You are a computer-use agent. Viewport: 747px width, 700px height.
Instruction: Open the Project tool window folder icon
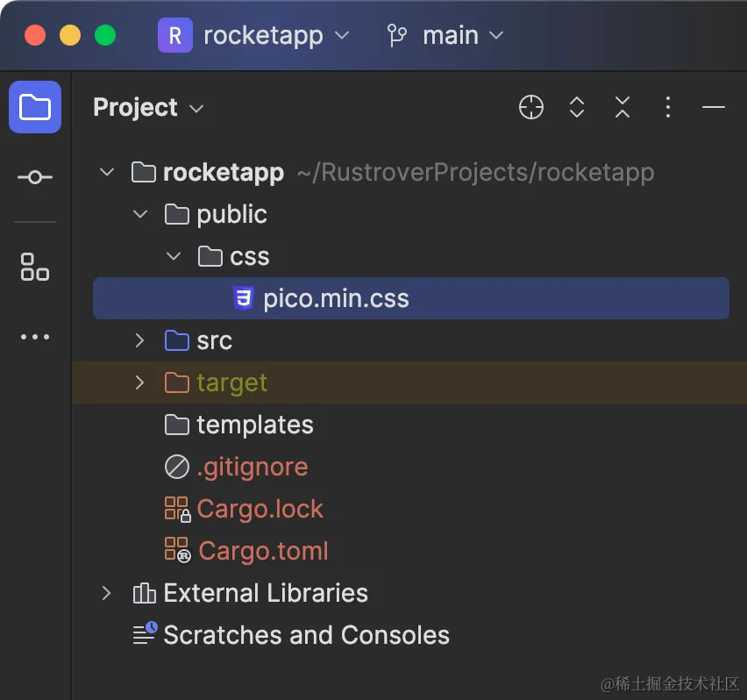coord(35,107)
